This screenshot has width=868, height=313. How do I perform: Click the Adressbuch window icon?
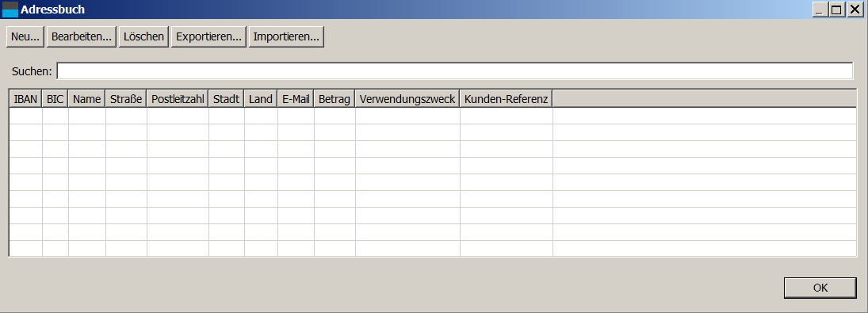[10, 10]
